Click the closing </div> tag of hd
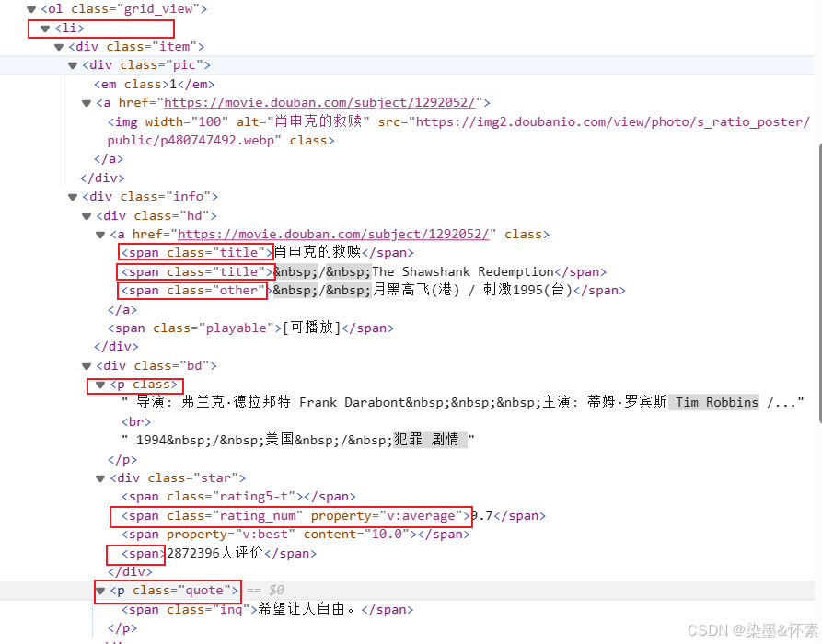The height and width of the screenshot is (644, 822). [x=116, y=347]
